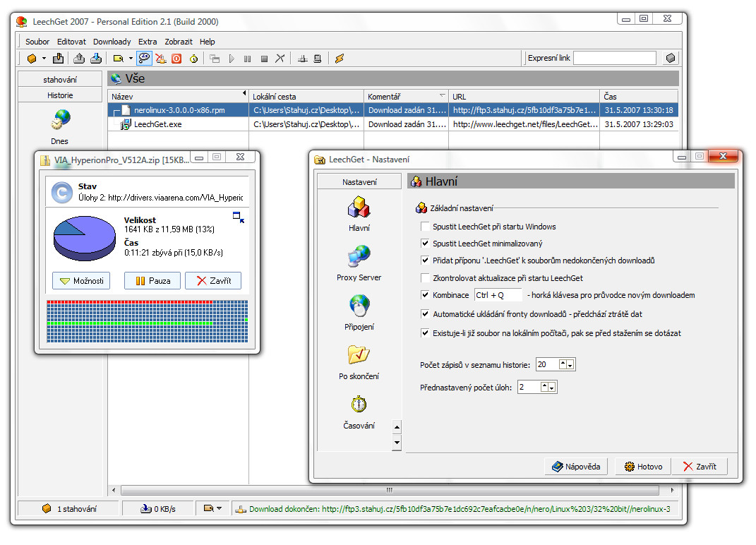The image size is (756, 545).
Task: Select the LeechGet.exe download row
Action: [393, 124]
